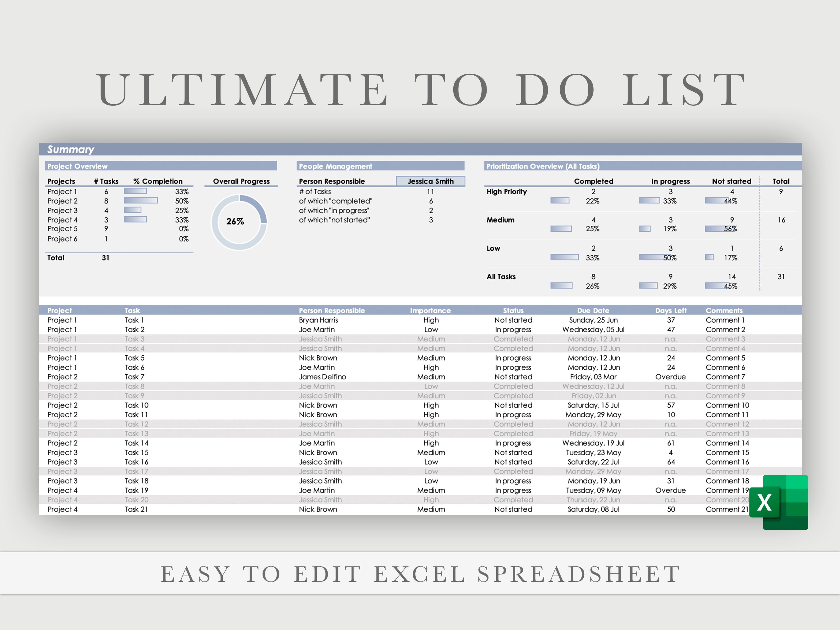Viewport: 840px width, 630px height.
Task: Click the Project Overview section header
Action: click(x=161, y=166)
